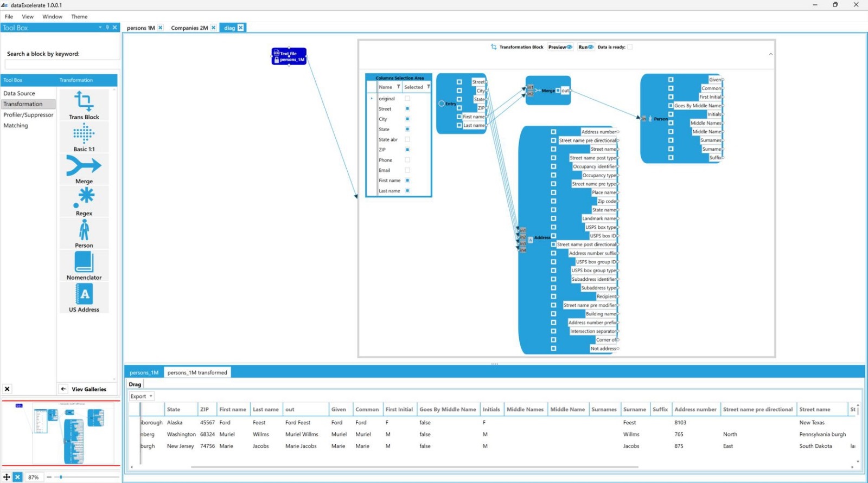The width and height of the screenshot is (868, 483).
Task: Open the Name column filter
Action: pos(398,87)
